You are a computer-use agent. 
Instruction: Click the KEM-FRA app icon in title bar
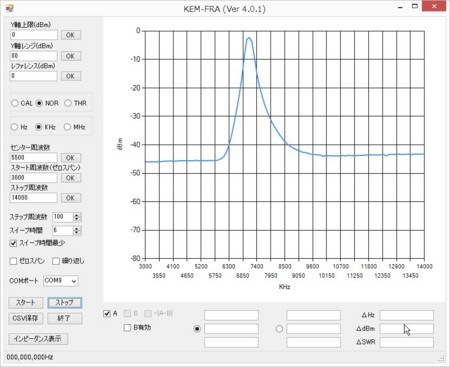pyautogui.click(x=10, y=8)
